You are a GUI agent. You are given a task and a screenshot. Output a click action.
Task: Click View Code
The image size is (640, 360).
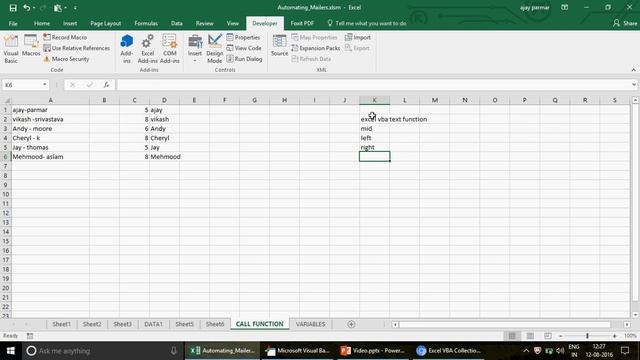(244, 48)
